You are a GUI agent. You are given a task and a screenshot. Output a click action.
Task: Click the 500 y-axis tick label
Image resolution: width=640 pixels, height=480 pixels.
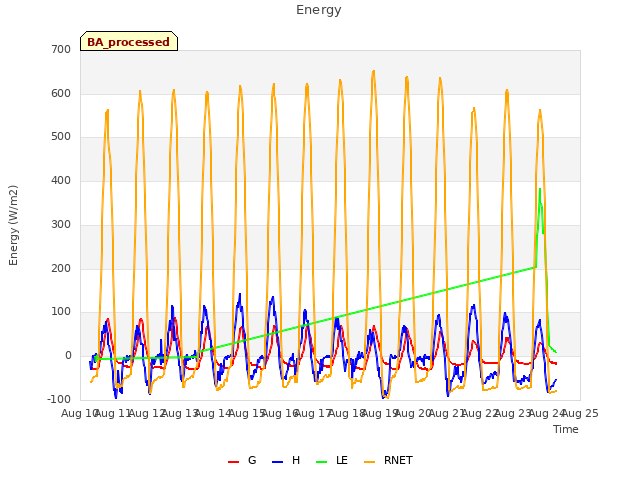coord(61,137)
